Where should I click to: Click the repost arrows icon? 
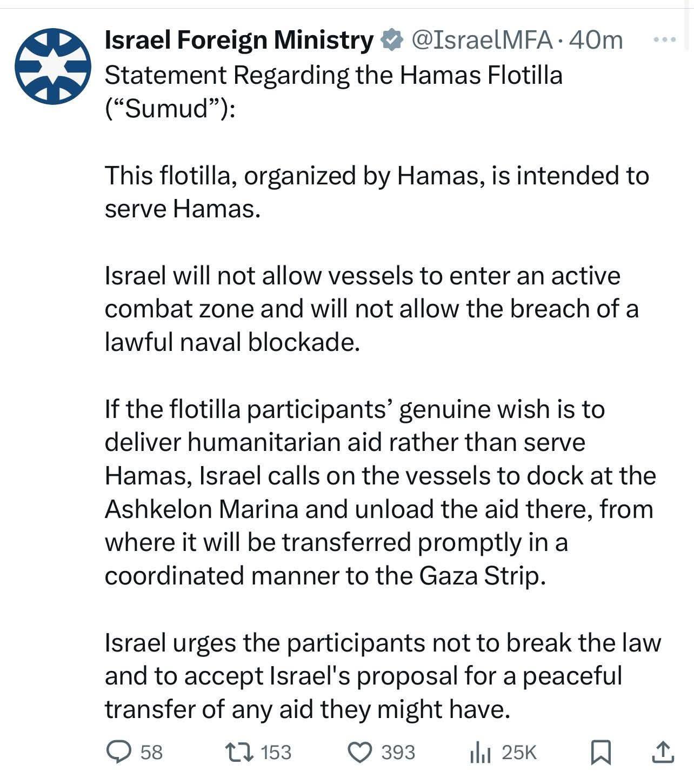(240, 752)
